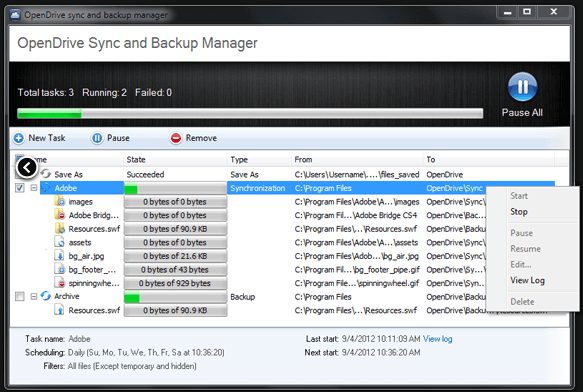The image size is (583, 392).
Task: Click the From path ending files_saved
Action: pyautogui.click(x=357, y=174)
